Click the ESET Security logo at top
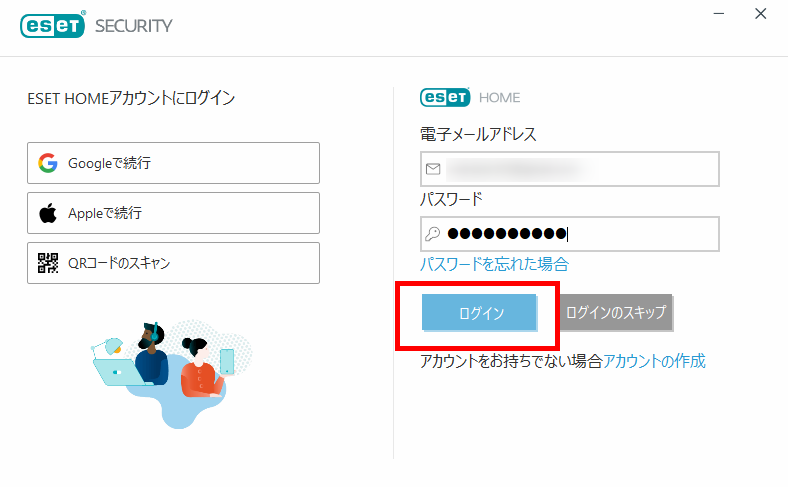This screenshot has width=788, height=487. coord(96,25)
